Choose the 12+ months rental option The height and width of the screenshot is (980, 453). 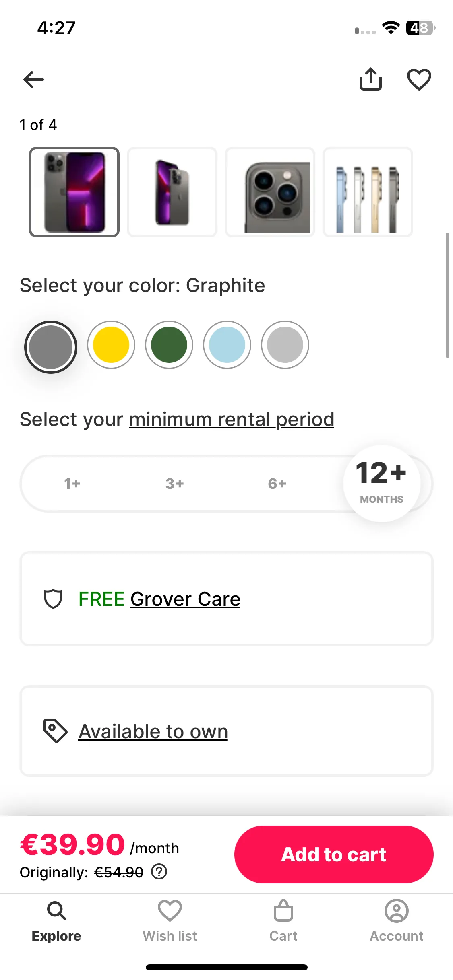pyautogui.click(x=381, y=483)
